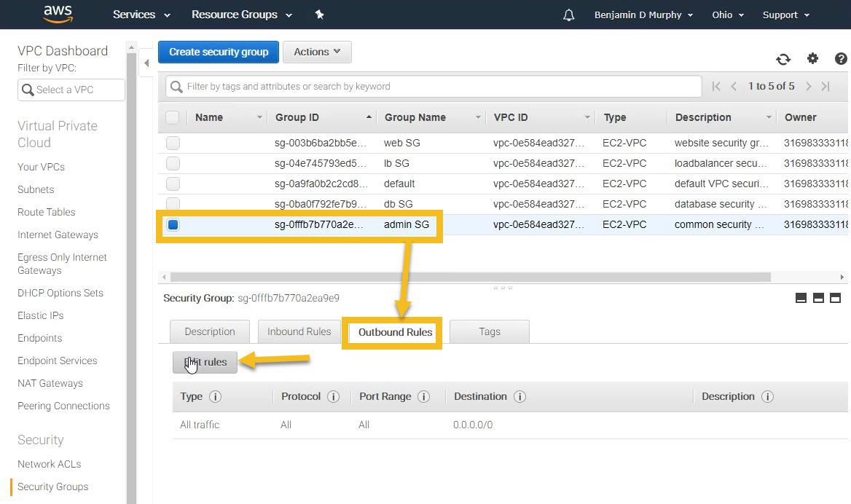Collapse the left navigation pane arrow

[x=146, y=63]
